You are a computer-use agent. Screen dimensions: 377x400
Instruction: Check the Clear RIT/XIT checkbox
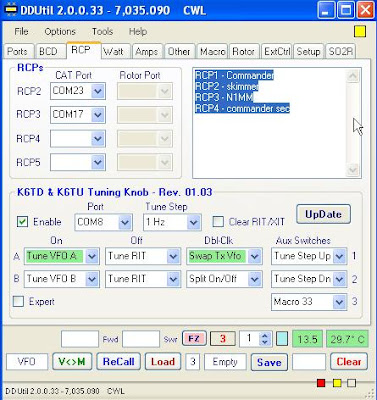click(x=218, y=222)
